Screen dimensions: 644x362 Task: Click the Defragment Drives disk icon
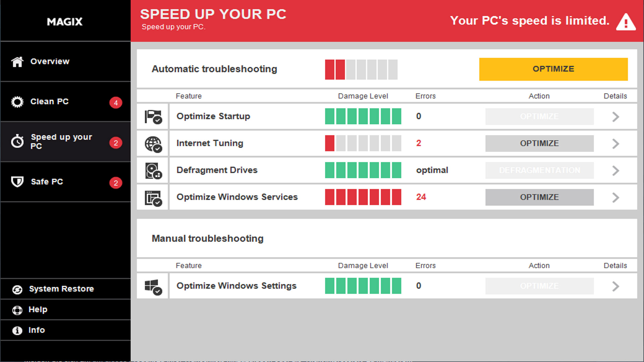[x=153, y=170]
